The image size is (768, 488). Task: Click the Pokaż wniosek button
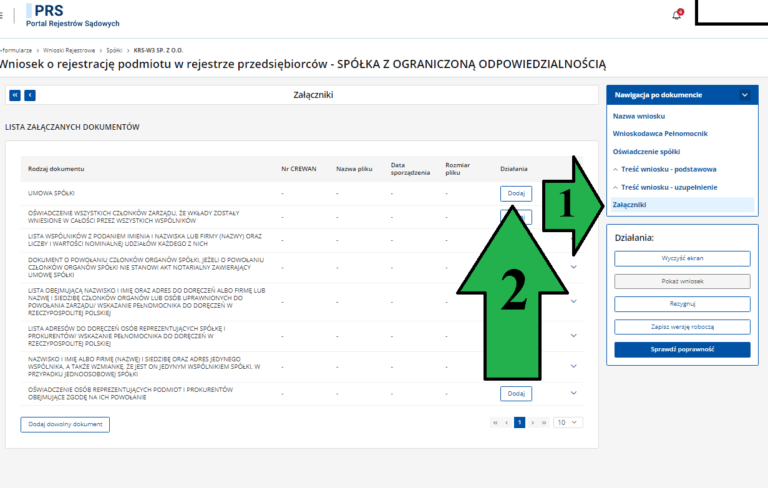(682, 281)
